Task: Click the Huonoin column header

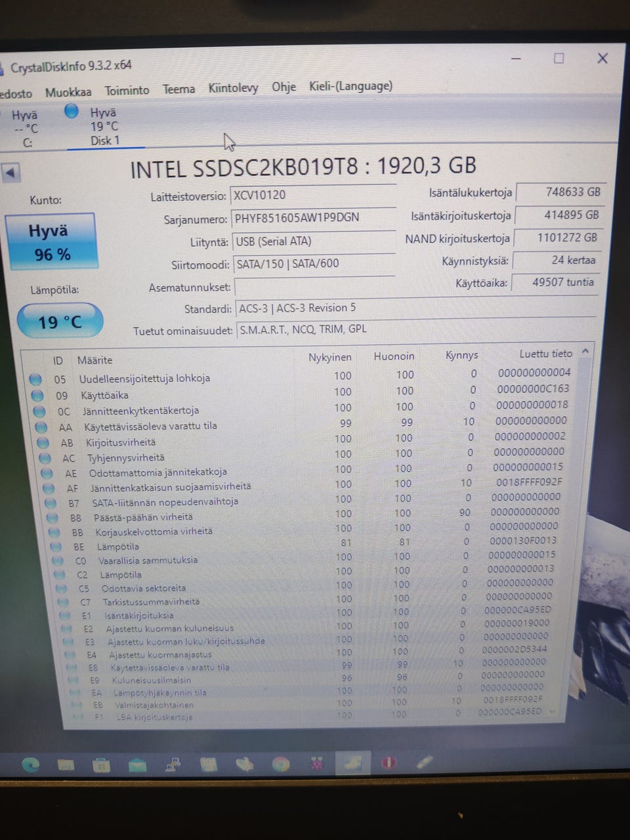Action: pyautogui.click(x=394, y=356)
